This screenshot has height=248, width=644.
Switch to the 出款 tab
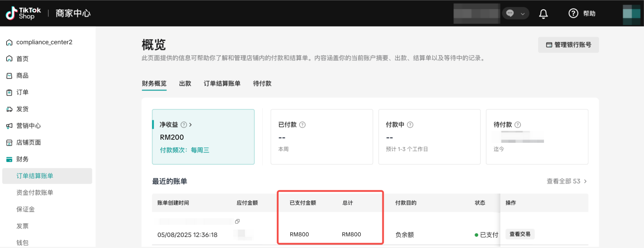point(185,83)
